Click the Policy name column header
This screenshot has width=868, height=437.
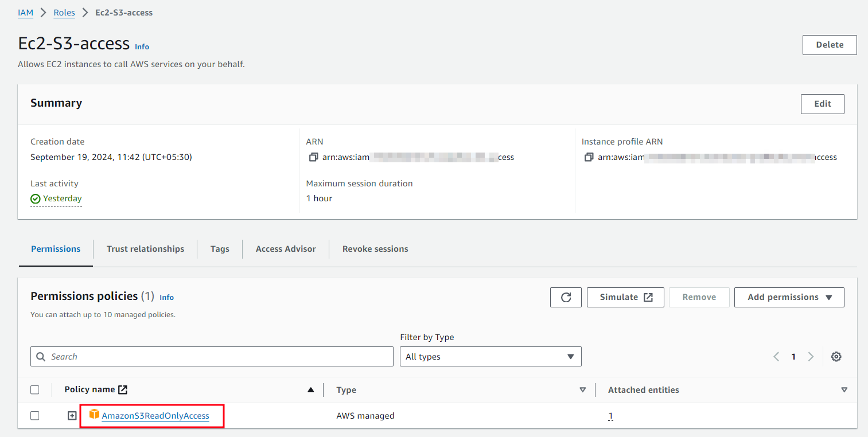89,389
